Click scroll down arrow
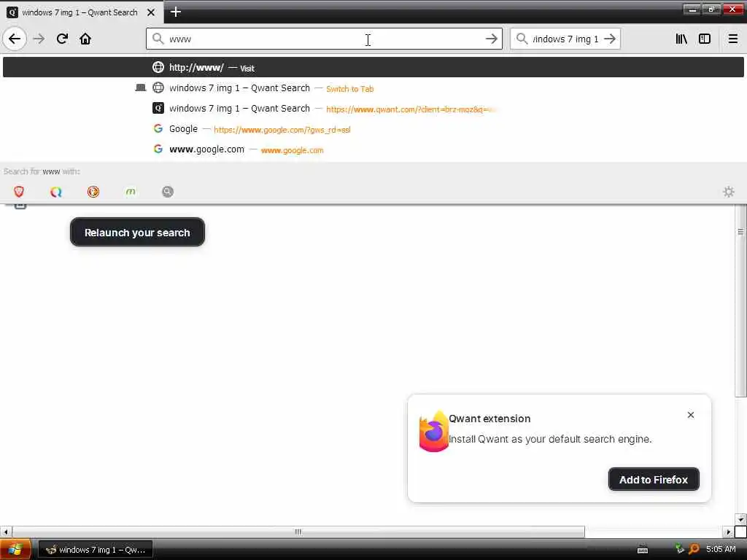The height and width of the screenshot is (560, 747). 740,519
